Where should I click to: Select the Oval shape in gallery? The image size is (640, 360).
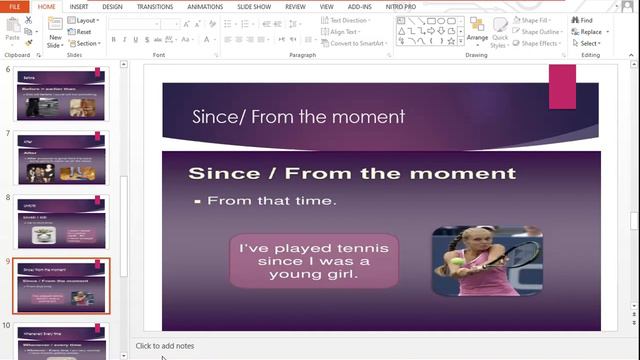[x=441, y=21]
